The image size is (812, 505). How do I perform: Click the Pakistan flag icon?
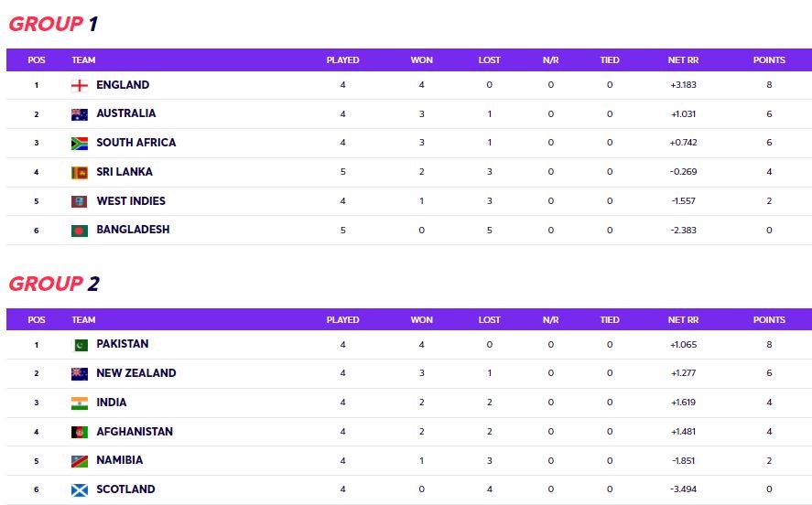click(x=80, y=345)
